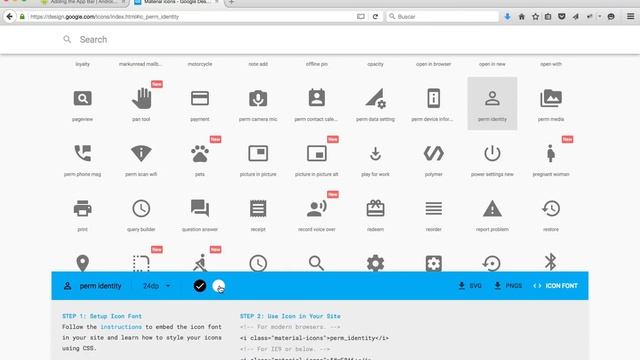Select the perm contact calendar icon

[x=317, y=98]
